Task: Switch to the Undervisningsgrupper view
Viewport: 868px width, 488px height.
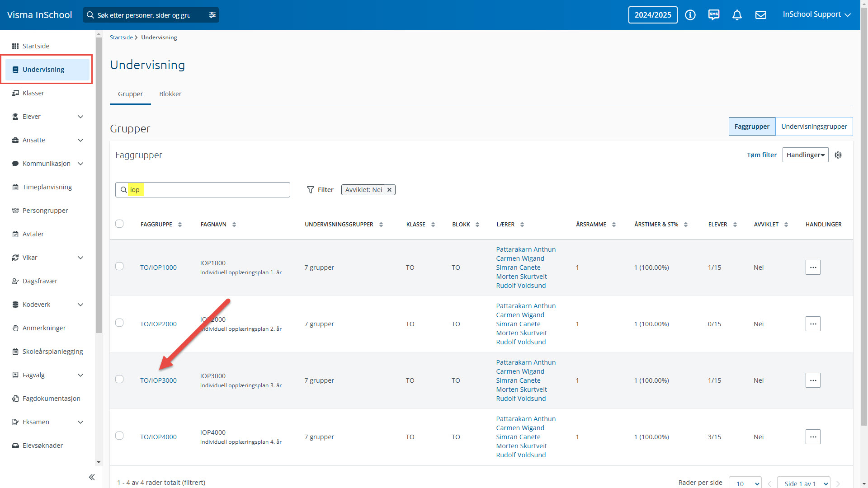Action: tap(814, 127)
